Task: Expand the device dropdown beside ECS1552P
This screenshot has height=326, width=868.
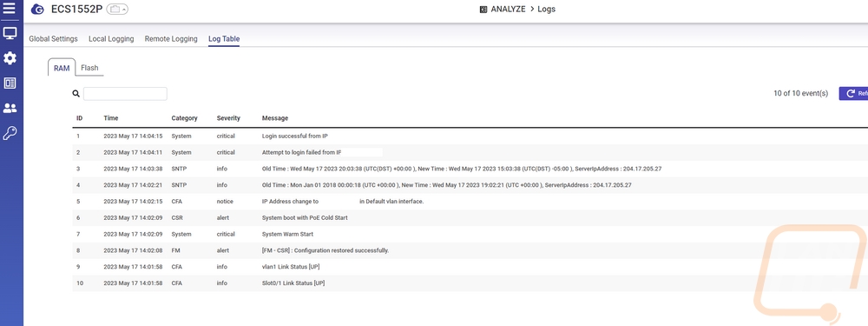Action: pyautogui.click(x=117, y=10)
